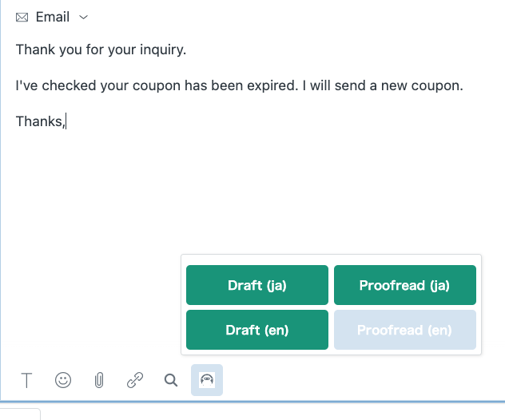Click the word "inquiry" in the first line
The height and width of the screenshot is (420, 505).
[161, 50]
